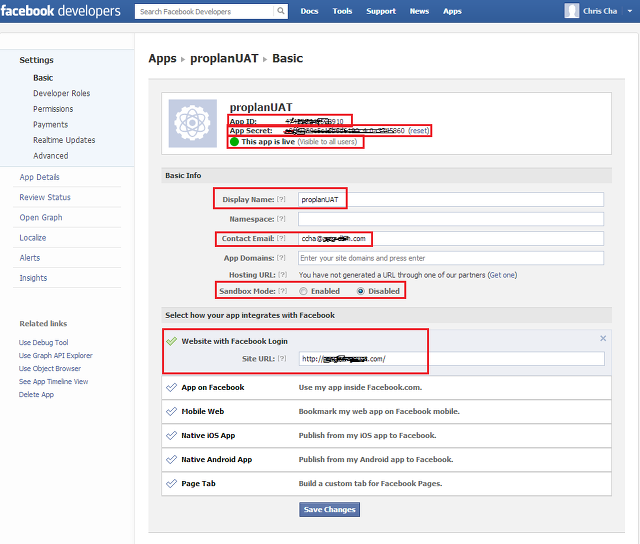Expand the Page Tab row
The height and width of the screenshot is (544, 640).
(x=386, y=484)
